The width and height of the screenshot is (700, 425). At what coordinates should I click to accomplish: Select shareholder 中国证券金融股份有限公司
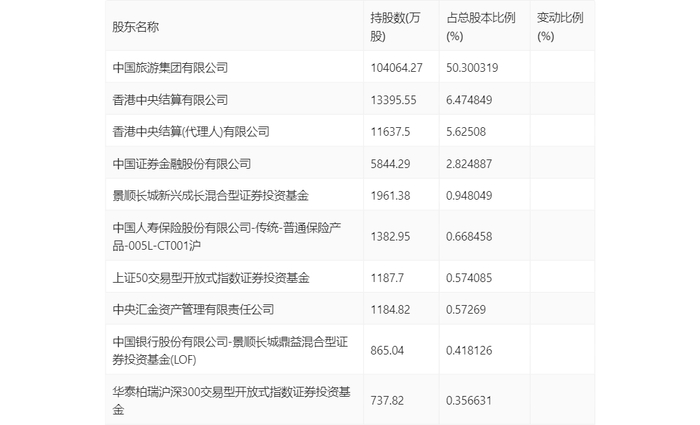(x=182, y=164)
